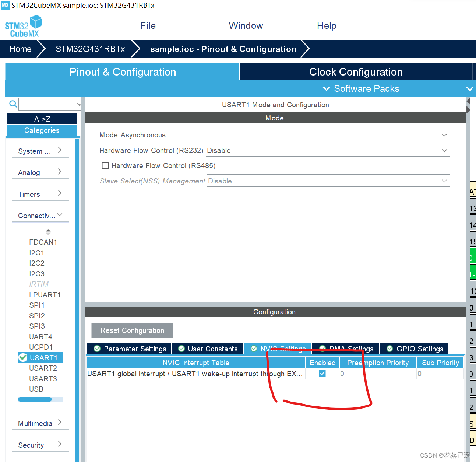Open the Help menu
This screenshot has height=462, width=476.
[x=327, y=25]
